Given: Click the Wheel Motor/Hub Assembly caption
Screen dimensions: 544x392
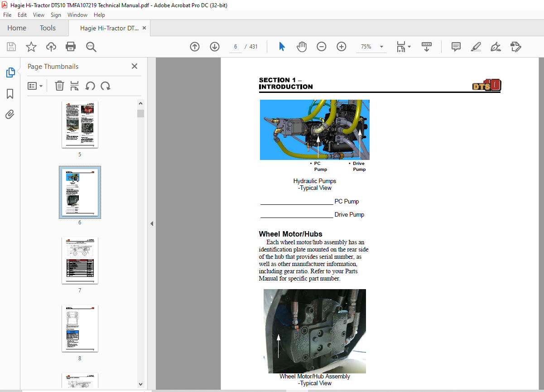Looking at the screenshot, I should point(315,380).
